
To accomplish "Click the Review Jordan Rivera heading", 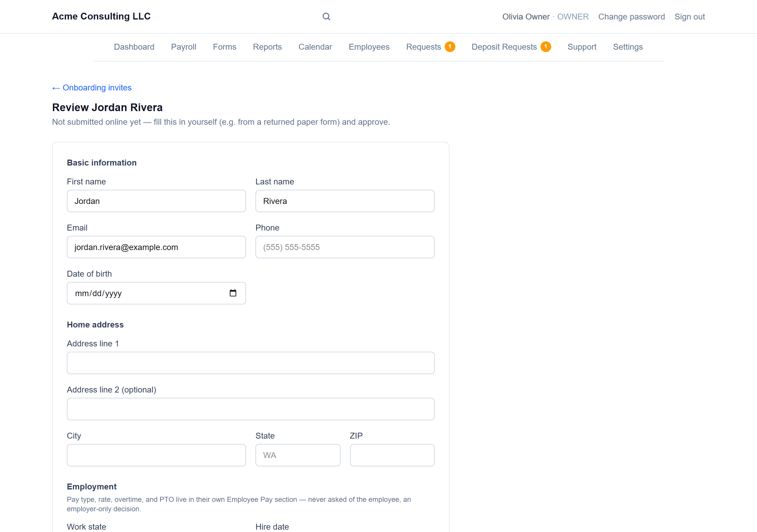I will click(x=107, y=108).
